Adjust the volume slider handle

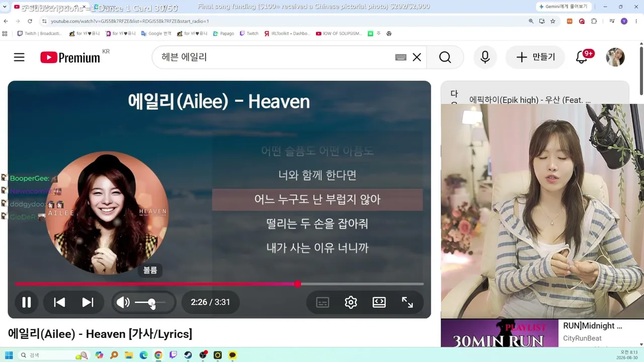tap(151, 303)
